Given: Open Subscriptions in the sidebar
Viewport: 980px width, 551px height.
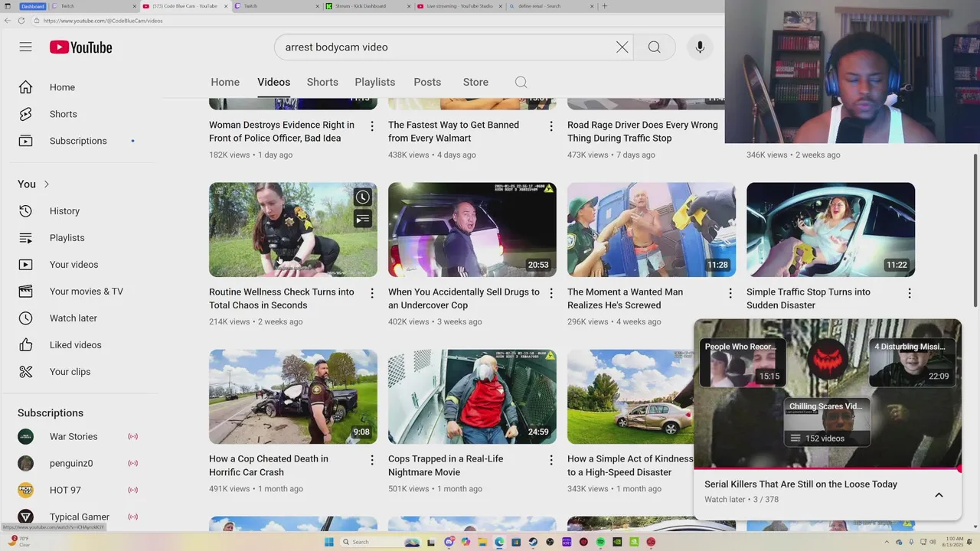Looking at the screenshot, I should pyautogui.click(x=79, y=141).
